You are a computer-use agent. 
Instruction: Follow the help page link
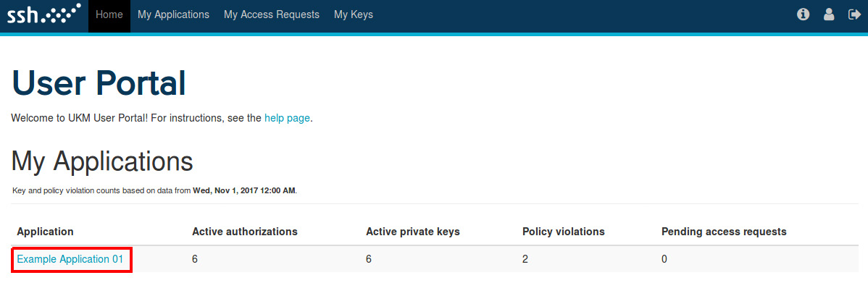(288, 118)
